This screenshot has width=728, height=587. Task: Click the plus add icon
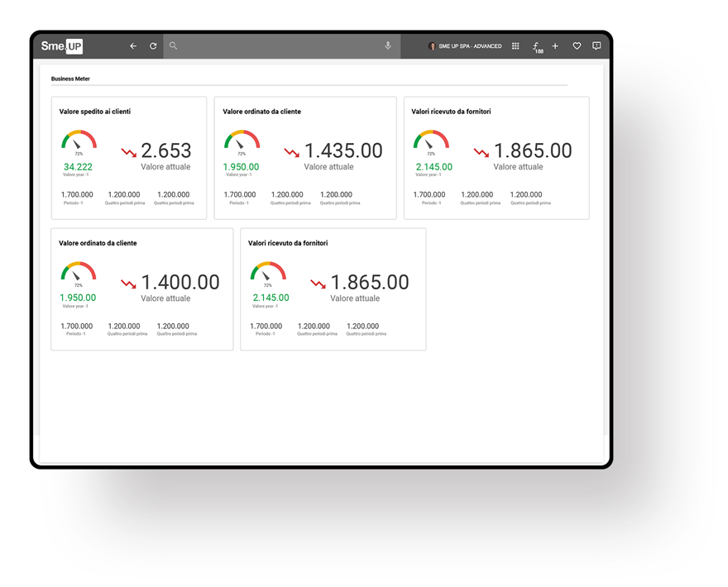[555, 46]
